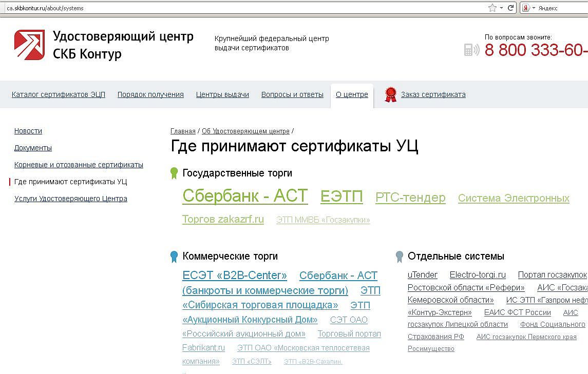The image size is (588, 374).
Task: Open the «Контур-Экстерн» link
Action: tap(440, 312)
